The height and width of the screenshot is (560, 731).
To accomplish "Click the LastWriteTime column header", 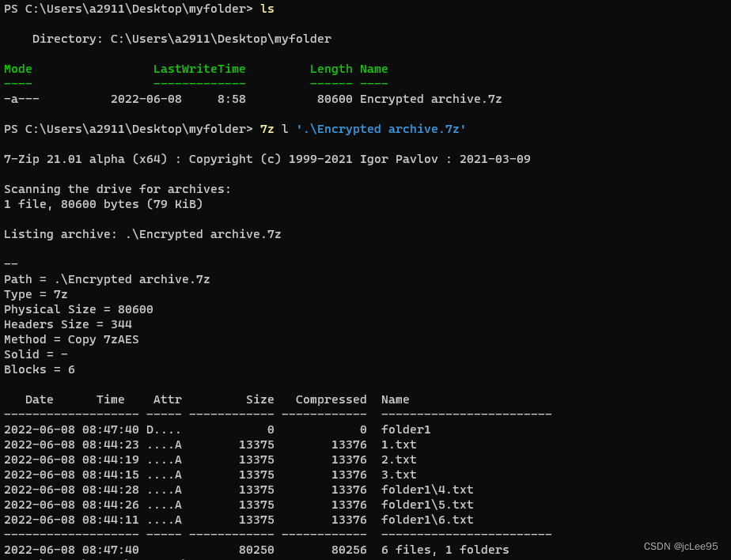I will (199, 69).
